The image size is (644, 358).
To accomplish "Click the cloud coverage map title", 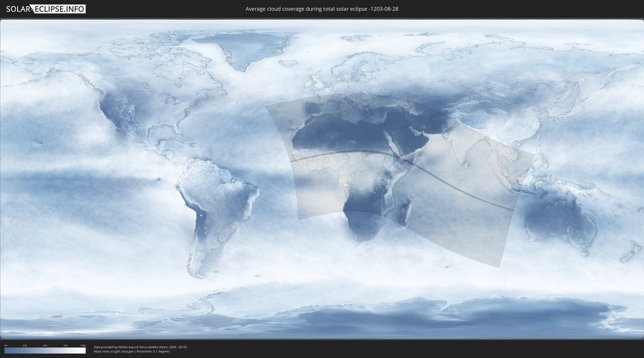I will (x=322, y=9).
